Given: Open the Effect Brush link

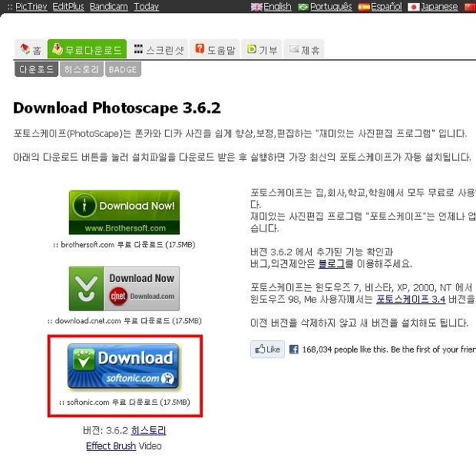Looking at the screenshot, I should point(111,445).
